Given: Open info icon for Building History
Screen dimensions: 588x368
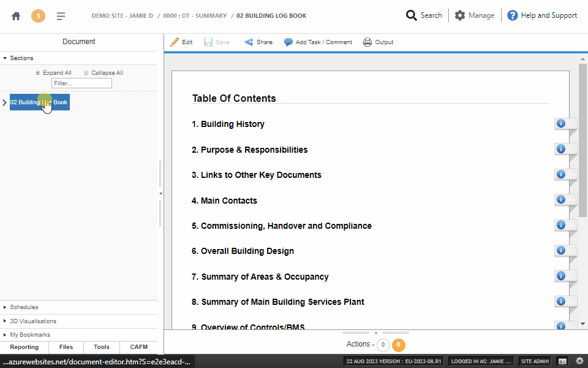Looking at the screenshot, I should [560, 123].
